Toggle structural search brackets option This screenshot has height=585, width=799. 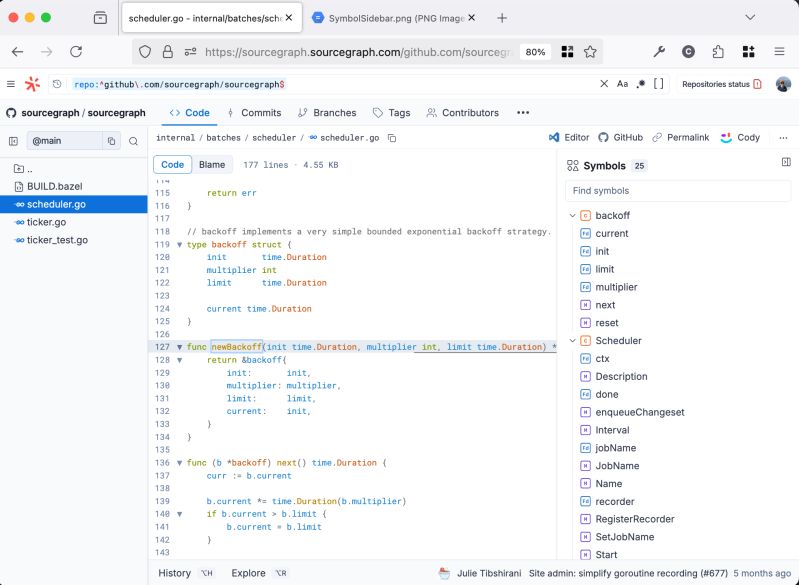click(658, 84)
